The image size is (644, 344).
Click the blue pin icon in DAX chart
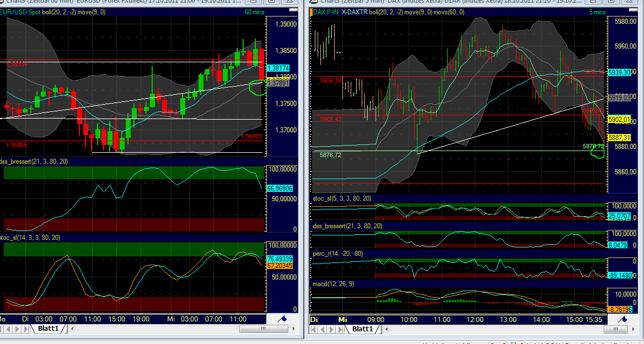[624, 319]
